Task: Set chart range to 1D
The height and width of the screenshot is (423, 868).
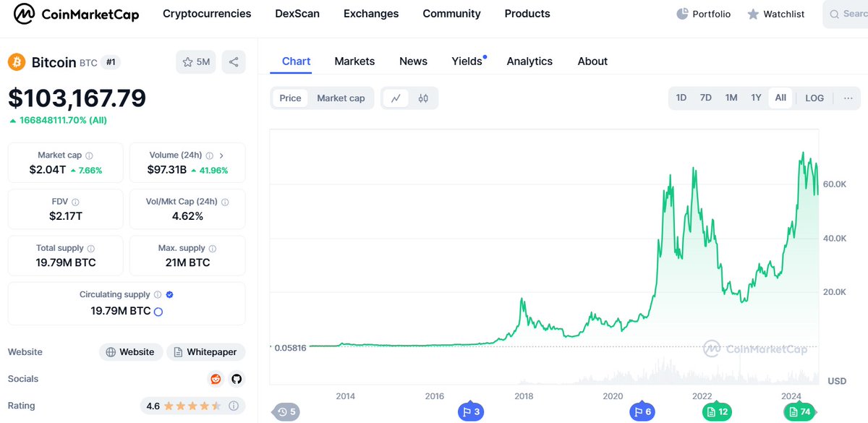Action: [x=681, y=98]
